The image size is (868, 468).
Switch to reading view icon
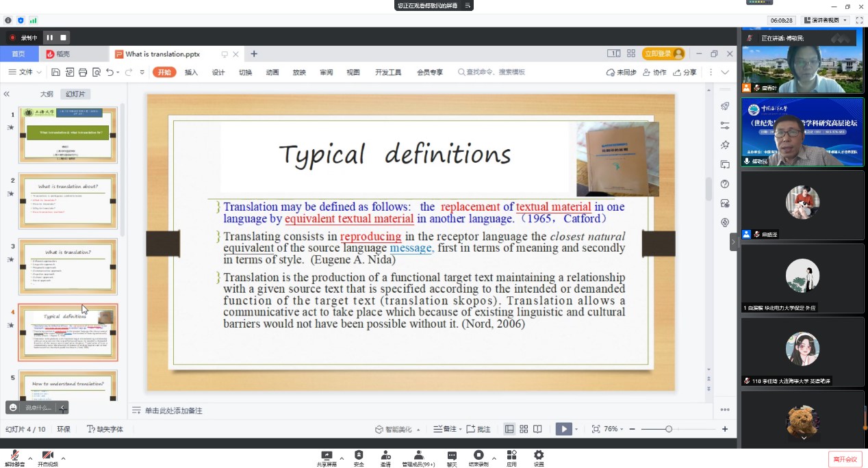538,429
